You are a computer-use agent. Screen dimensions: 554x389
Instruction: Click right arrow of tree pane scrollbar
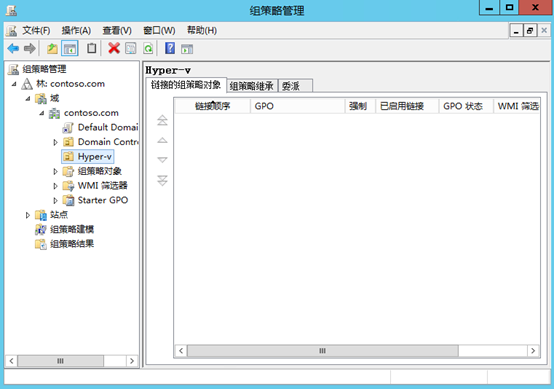(132, 361)
